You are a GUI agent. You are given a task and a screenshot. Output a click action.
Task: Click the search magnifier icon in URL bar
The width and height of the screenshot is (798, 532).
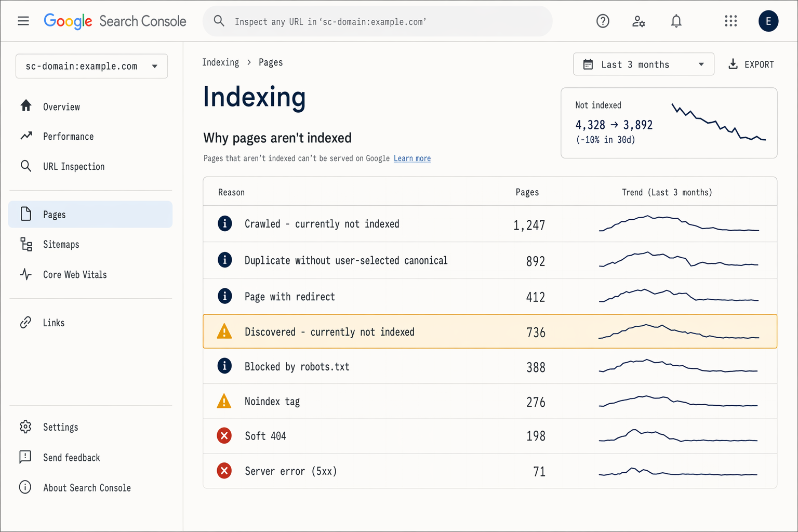point(219,21)
